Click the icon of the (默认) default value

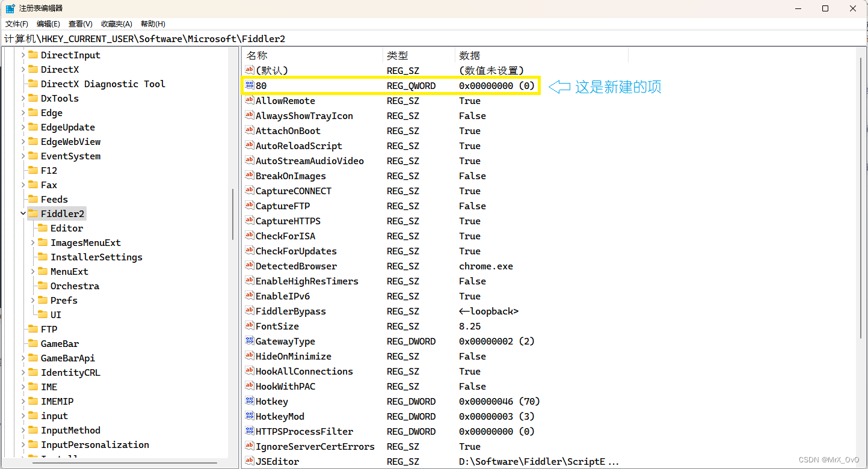coord(250,70)
